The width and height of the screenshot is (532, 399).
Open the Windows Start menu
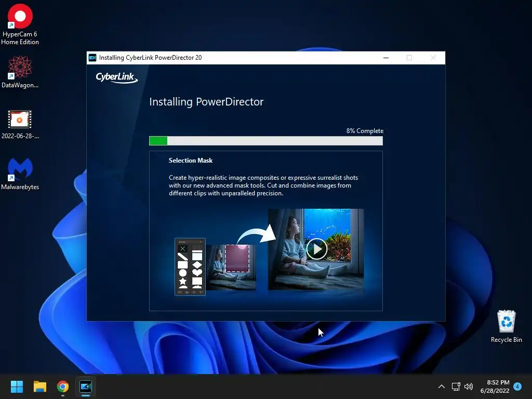coord(17,387)
